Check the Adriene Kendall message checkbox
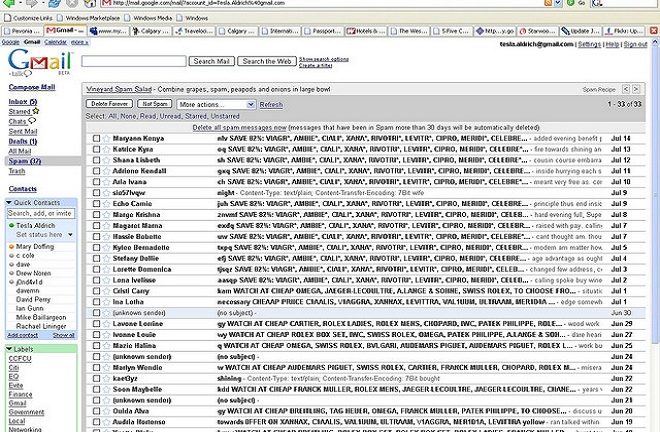 coord(96,171)
